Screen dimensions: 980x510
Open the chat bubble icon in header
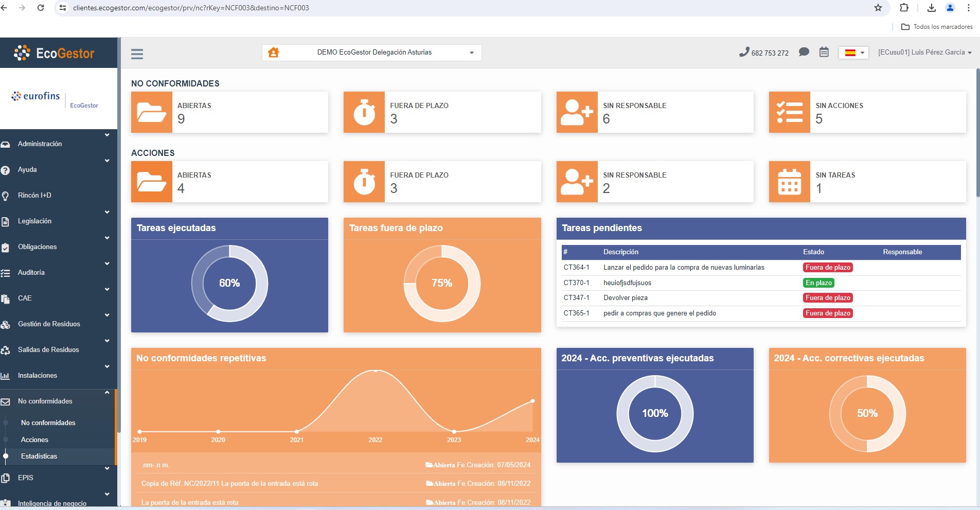804,52
